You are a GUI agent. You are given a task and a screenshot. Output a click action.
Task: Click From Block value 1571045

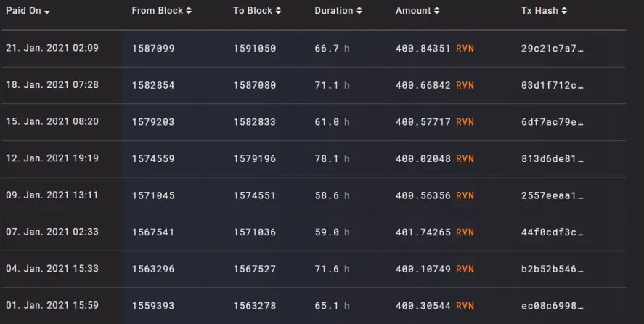153,195
